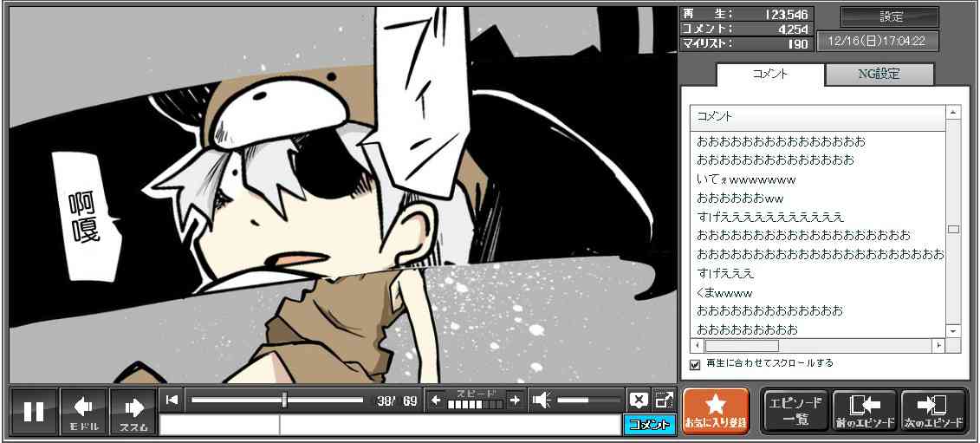Click the volume slider track
The image size is (980, 443).
[x=588, y=400]
